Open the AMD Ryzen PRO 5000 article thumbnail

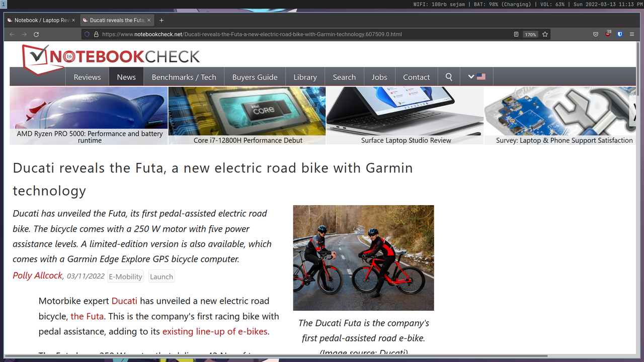tap(89, 116)
